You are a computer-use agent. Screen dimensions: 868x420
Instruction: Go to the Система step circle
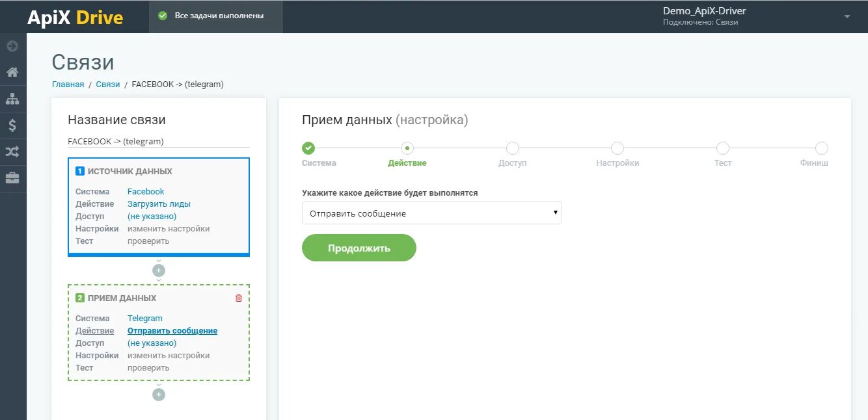tap(308, 148)
